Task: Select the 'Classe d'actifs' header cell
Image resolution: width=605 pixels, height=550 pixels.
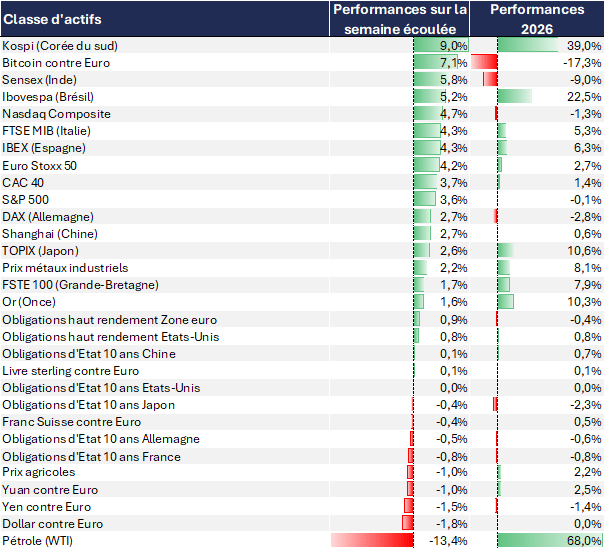Action: [x=165, y=19]
